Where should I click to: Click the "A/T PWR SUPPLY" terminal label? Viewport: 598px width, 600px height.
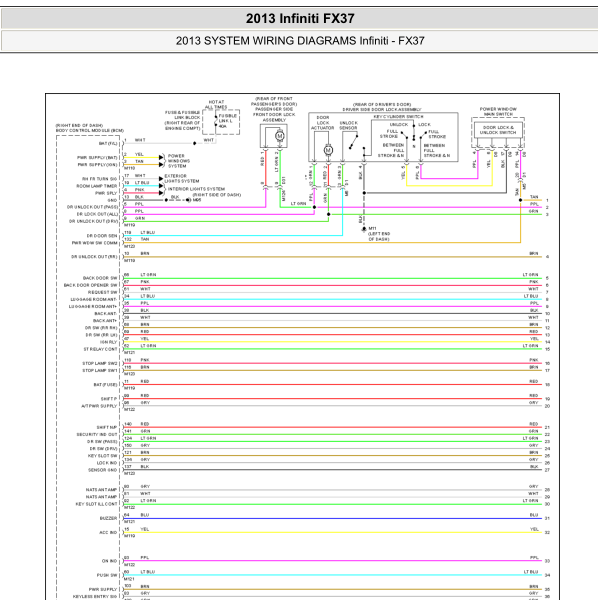pyautogui.click(x=99, y=406)
